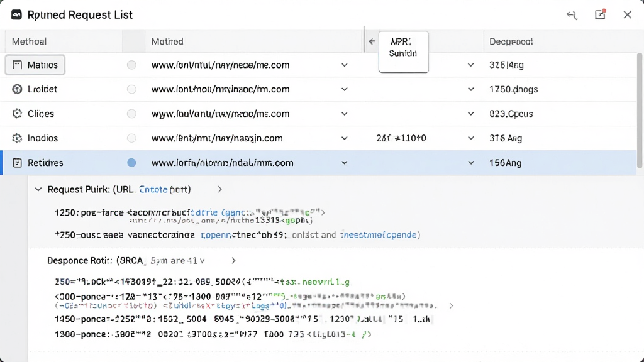Click the Clines row gear icon

[17, 114]
